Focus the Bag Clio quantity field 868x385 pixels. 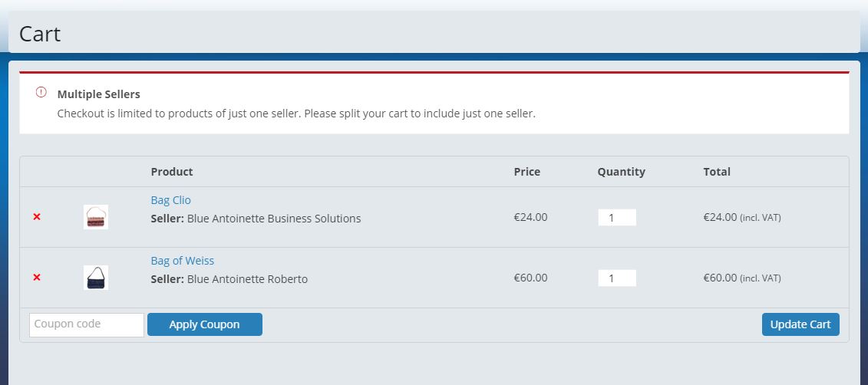617,217
